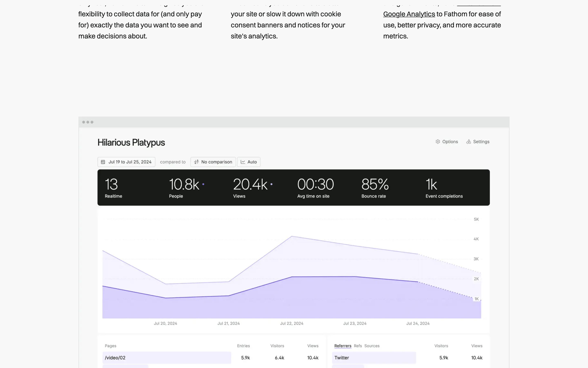588x368 pixels.
Task: Click the Options gear icon
Action: pos(438,142)
